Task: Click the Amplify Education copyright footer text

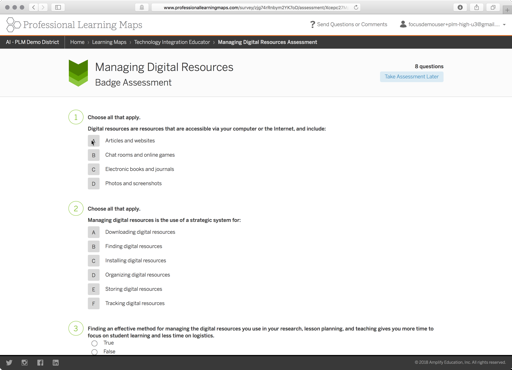Action: point(460,362)
